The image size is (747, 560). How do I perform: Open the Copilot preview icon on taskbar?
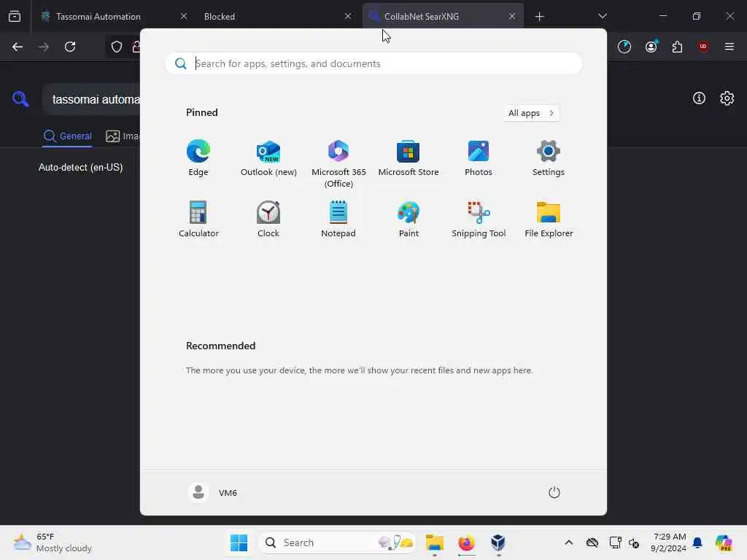[x=723, y=542]
